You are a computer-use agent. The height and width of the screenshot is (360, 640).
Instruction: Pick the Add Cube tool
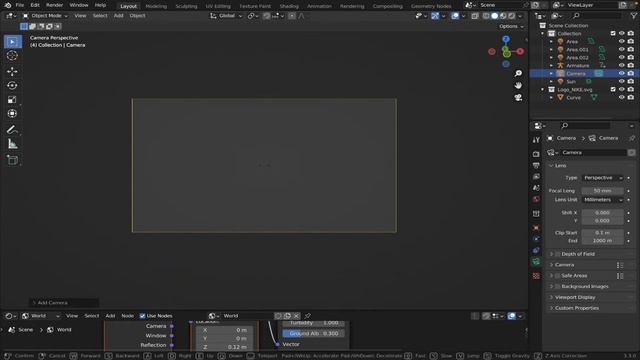click(x=12, y=160)
